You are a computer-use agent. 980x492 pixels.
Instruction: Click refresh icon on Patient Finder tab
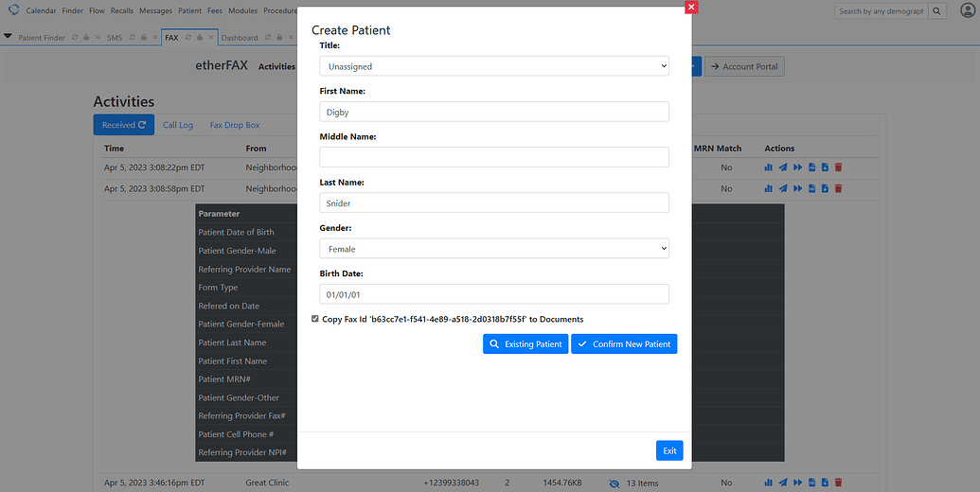tap(75, 38)
